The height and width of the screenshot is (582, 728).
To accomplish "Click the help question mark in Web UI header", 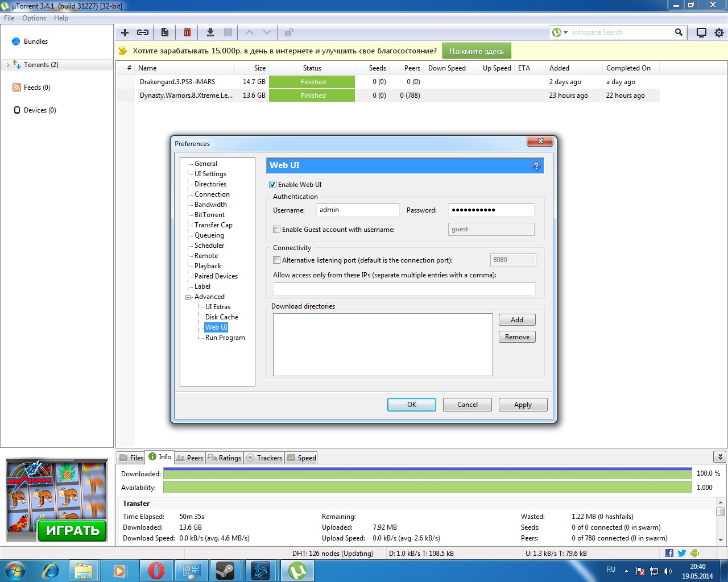I will 536,166.
